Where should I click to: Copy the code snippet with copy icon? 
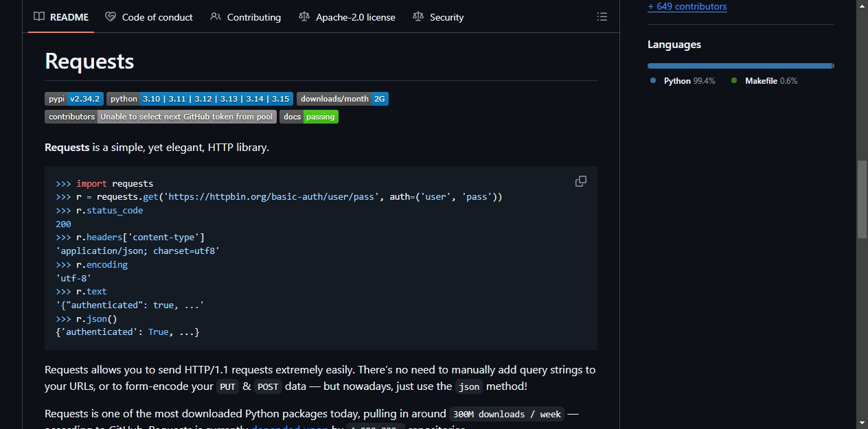click(581, 181)
